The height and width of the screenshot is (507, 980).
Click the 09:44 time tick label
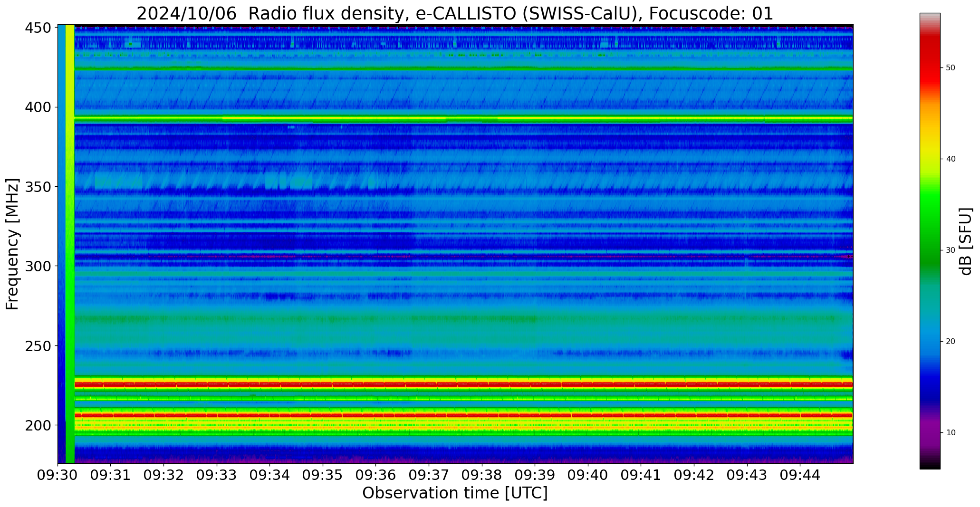coord(800,475)
